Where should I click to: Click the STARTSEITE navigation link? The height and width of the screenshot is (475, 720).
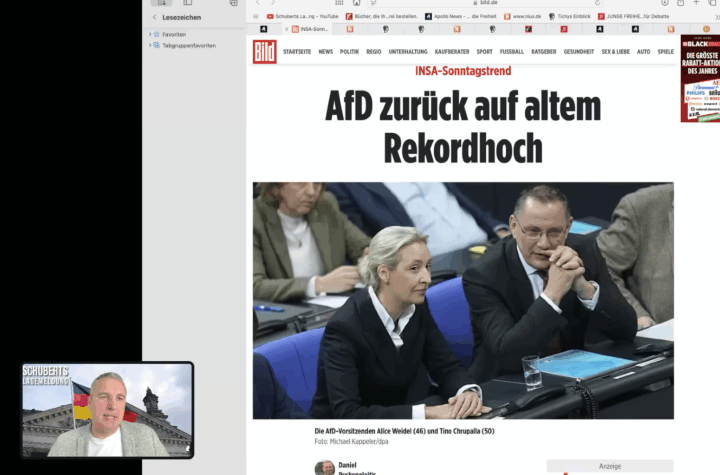click(296, 51)
